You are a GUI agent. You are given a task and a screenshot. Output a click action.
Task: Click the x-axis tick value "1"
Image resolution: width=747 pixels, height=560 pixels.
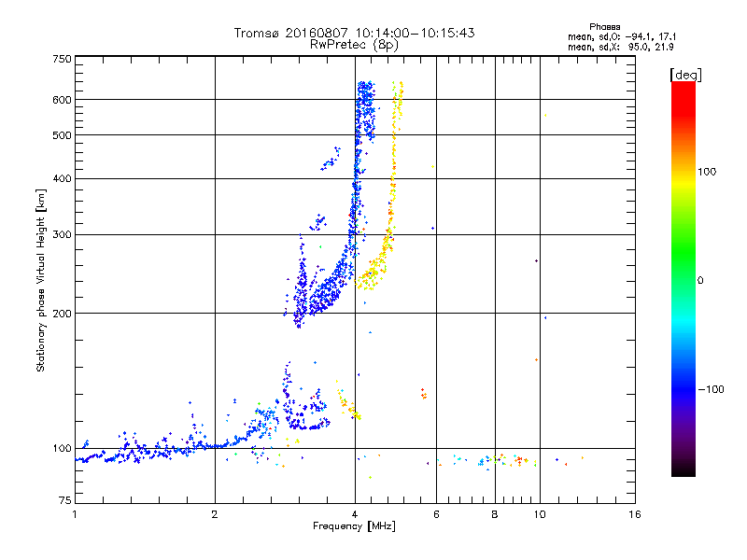coord(75,514)
